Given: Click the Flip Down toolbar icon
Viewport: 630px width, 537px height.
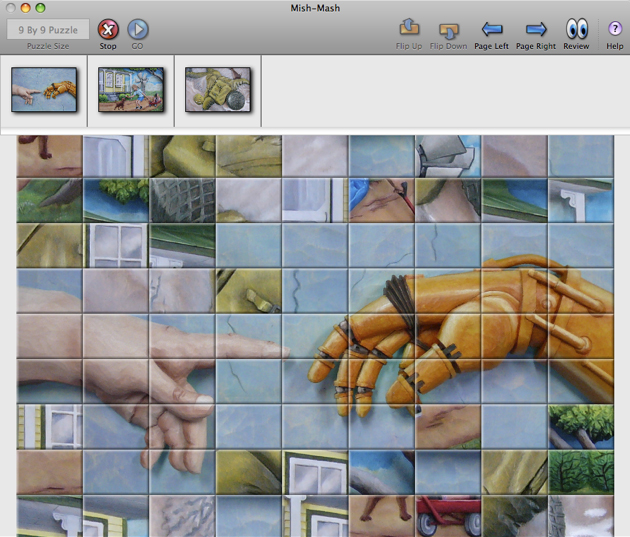Looking at the screenshot, I should [448, 29].
